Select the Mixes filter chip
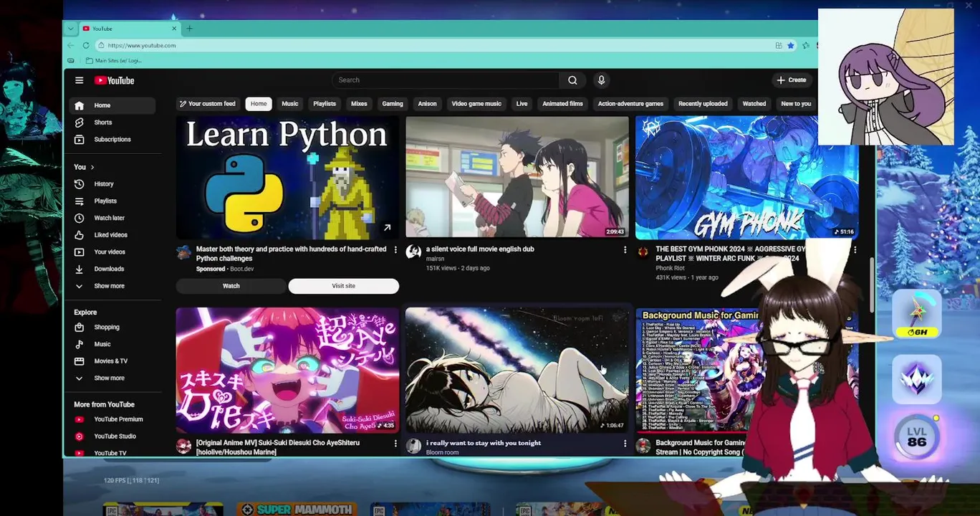Viewport: 980px width, 516px height. pyautogui.click(x=359, y=104)
